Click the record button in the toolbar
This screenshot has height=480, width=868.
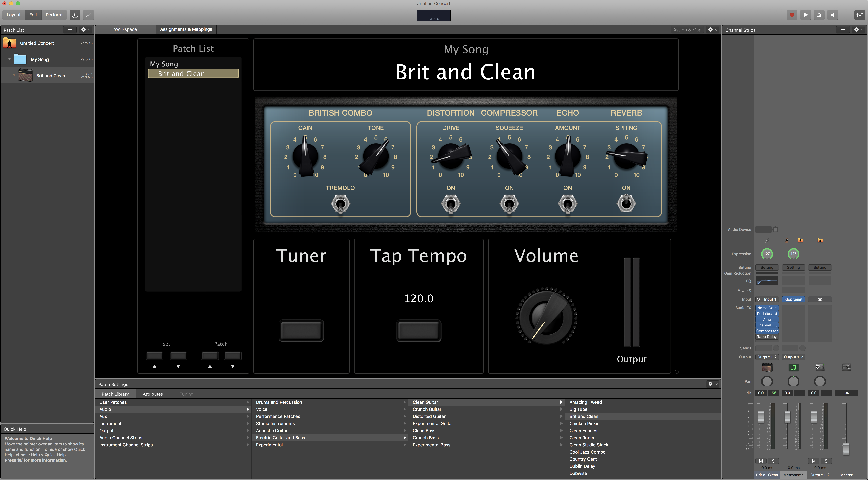pyautogui.click(x=792, y=15)
